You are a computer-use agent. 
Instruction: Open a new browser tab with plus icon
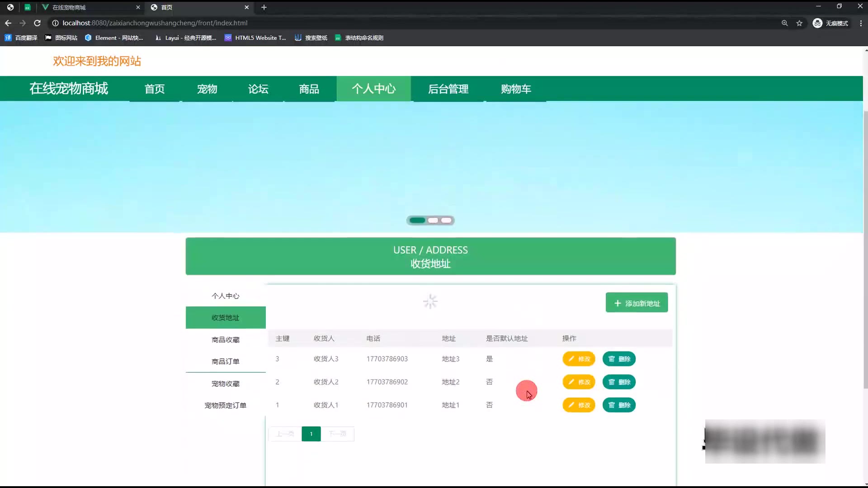(264, 7)
